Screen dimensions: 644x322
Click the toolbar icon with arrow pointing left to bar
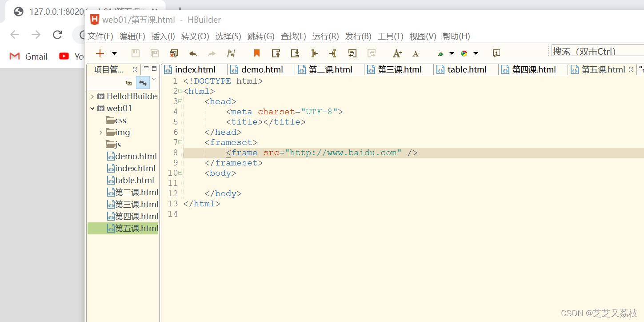[315, 53]
